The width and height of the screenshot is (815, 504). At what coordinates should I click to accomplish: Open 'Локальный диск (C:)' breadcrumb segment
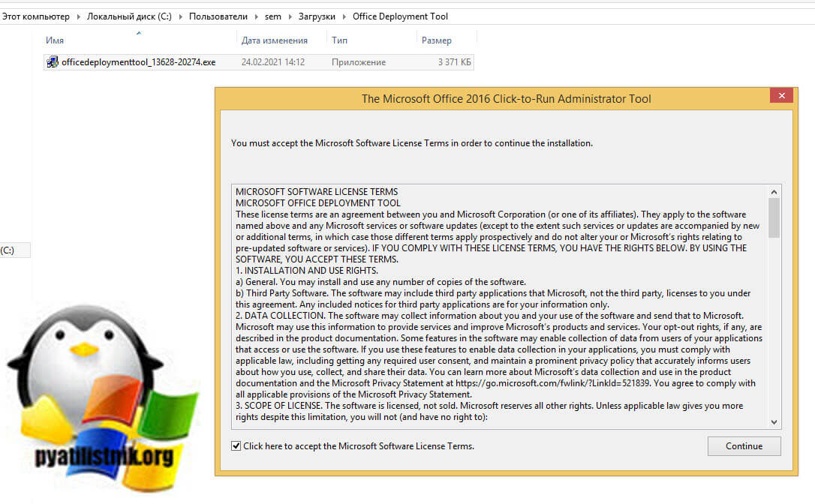tap(129, 16)
